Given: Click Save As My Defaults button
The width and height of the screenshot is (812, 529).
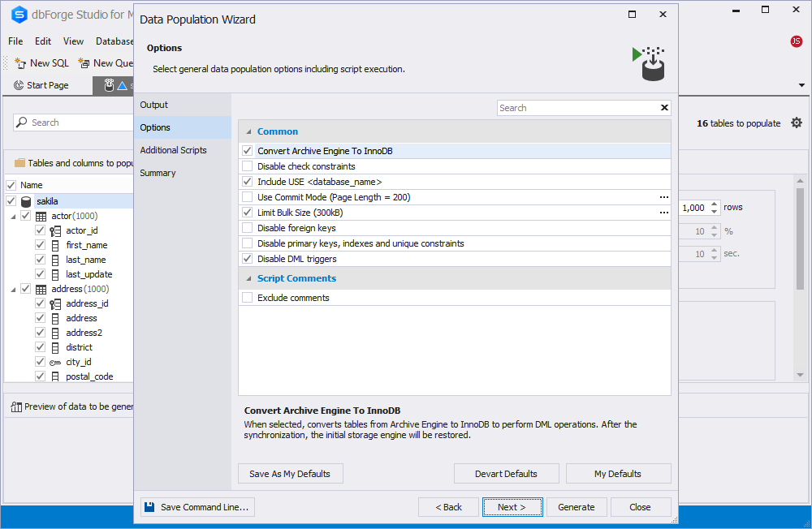Looking at the screenshot, I should 291,474.
